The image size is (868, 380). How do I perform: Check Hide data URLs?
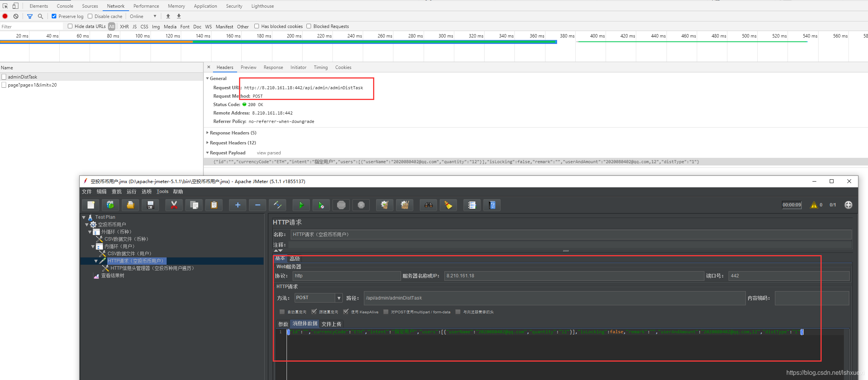70,26
